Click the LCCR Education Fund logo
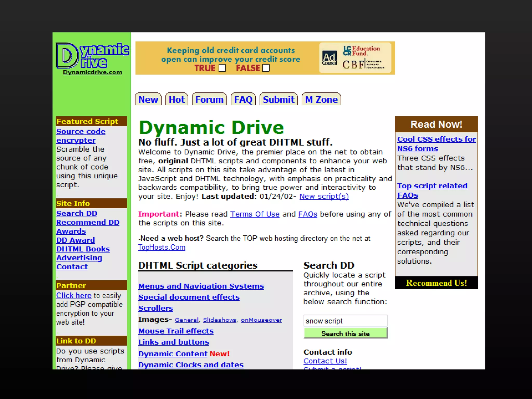This screenshot has height=399, width=532. [x=361, y=51]
